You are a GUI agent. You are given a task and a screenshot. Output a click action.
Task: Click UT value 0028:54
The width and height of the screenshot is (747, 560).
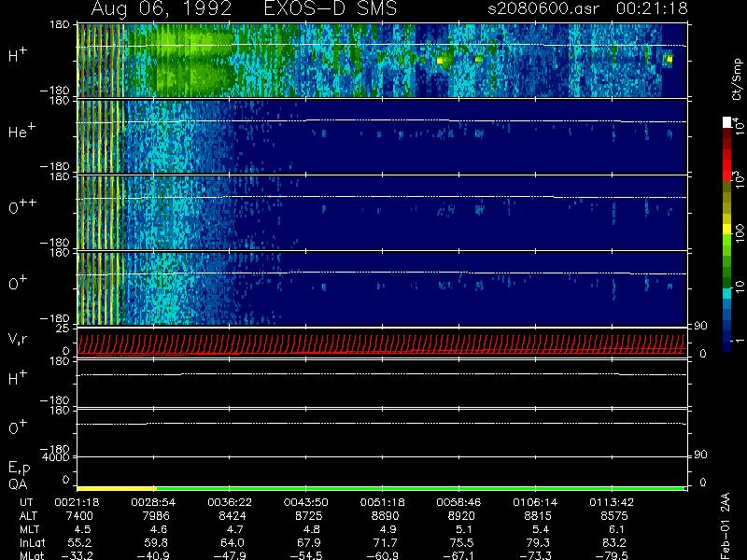tap(153, 502)
